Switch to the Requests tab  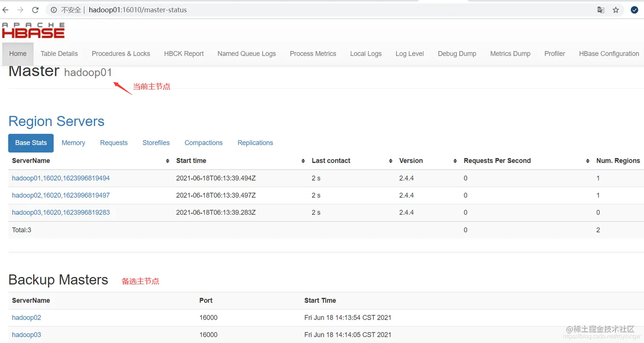[x=114, y=143]
